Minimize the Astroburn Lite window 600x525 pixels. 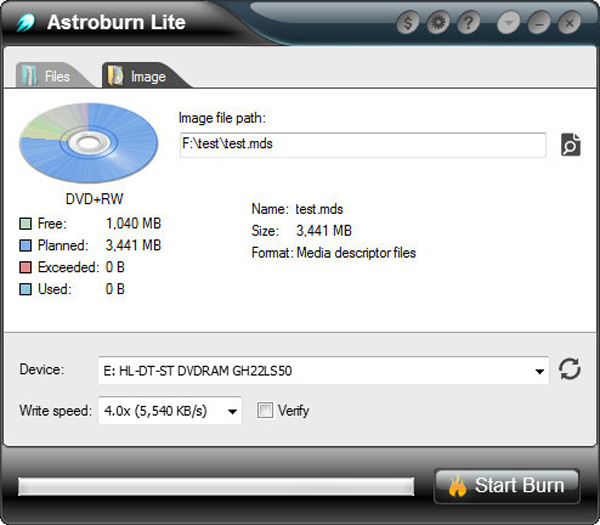(x=539, y=23)
